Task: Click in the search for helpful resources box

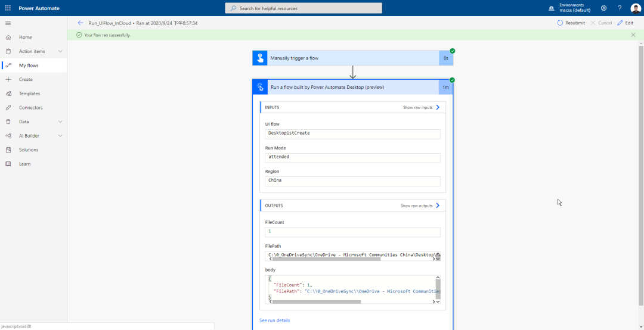Action: click(x=304, y=8)
